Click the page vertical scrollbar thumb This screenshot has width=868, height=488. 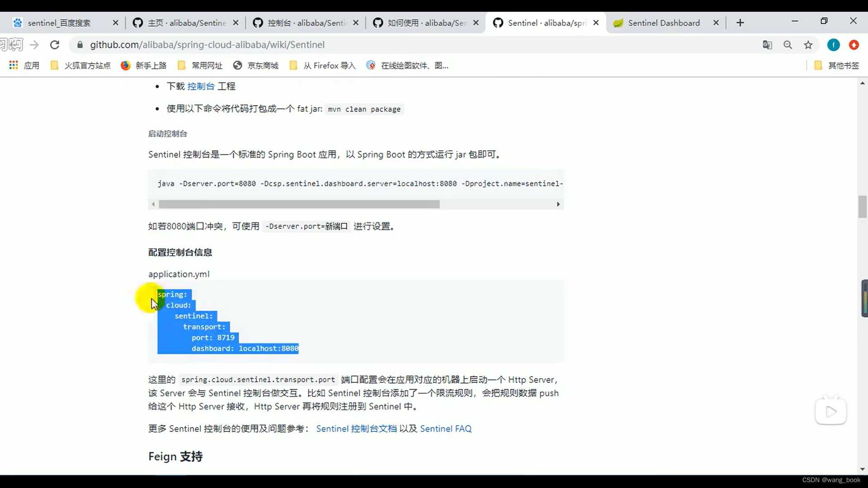(863, 207)
